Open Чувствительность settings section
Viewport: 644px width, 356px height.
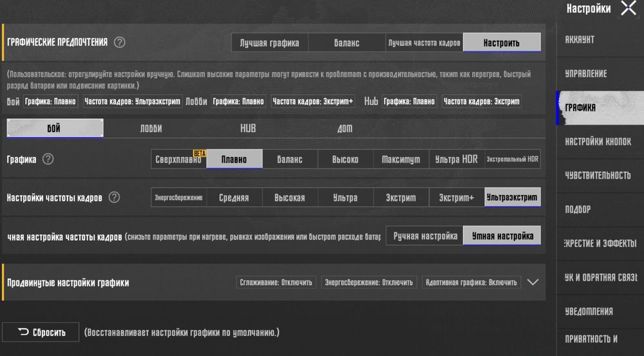[600, 175]
